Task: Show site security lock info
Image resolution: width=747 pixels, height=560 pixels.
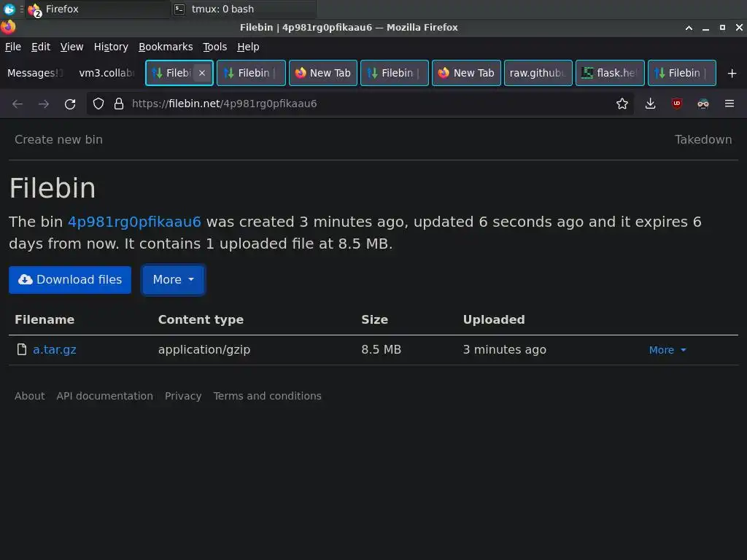Action: click(x=119, y=104)
